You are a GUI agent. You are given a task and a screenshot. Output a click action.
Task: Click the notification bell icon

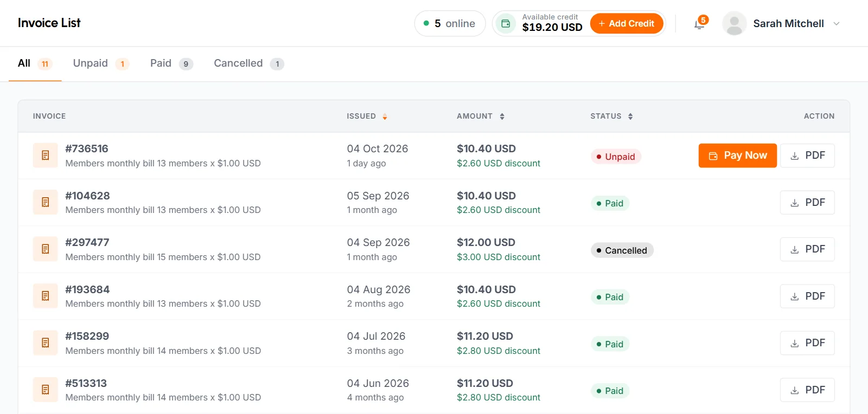coord(699,24)
